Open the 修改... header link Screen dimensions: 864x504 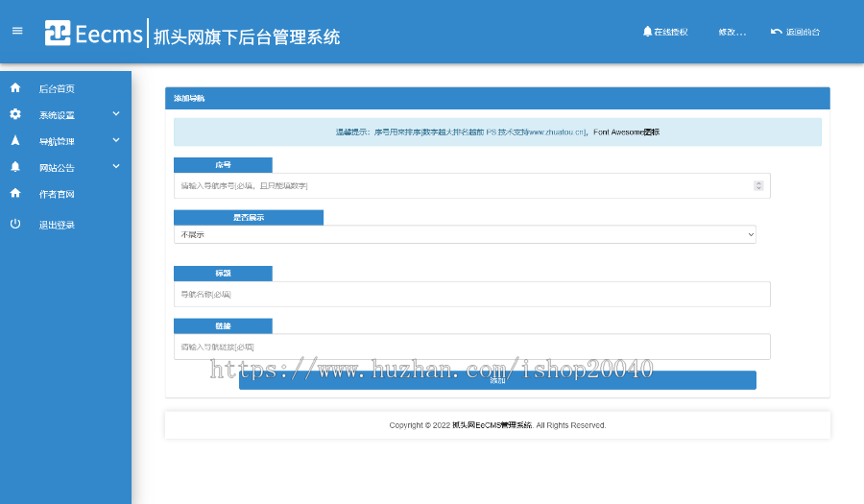732,32
